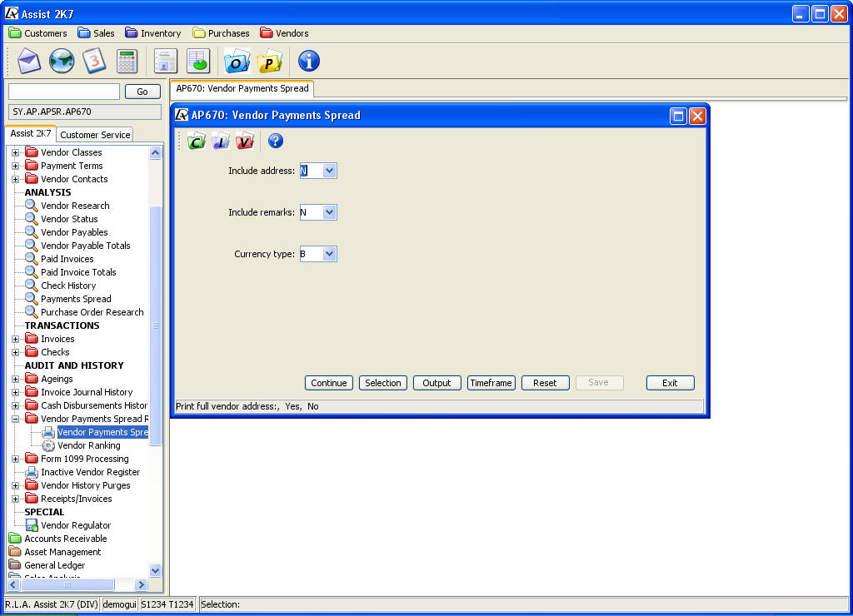Image resolution: width=853 pixels, height=616 pixels.
Task: Launch the calculator toolbar icon
Action: click(x=127, y=61)
